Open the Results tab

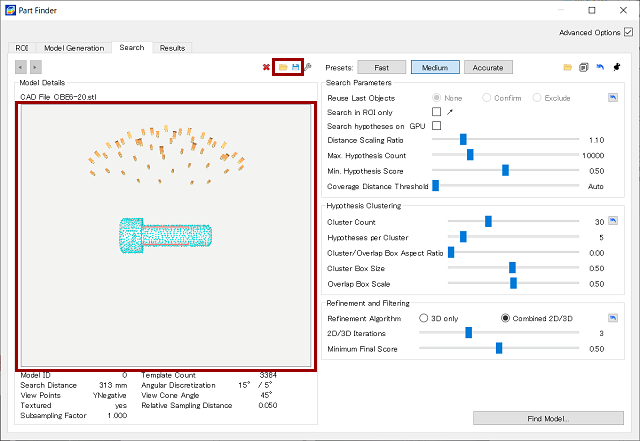(x=172, y=47)
